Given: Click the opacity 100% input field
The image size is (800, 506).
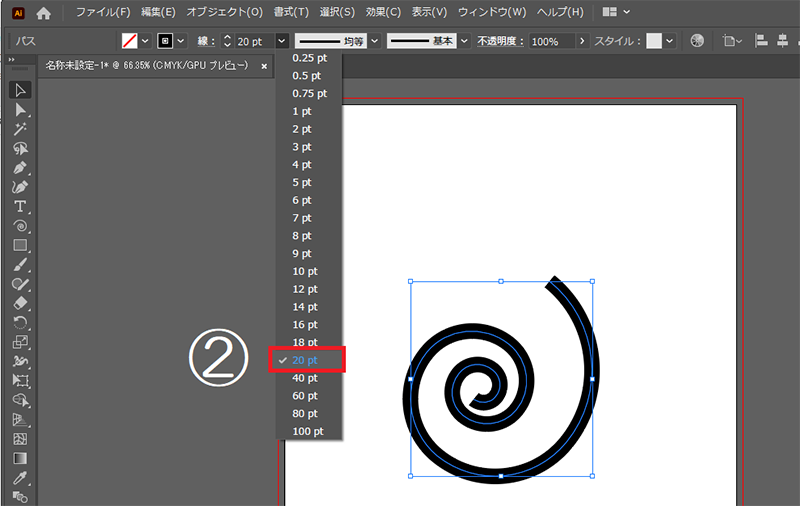Looking at the screenshot, I should [551, 42].
